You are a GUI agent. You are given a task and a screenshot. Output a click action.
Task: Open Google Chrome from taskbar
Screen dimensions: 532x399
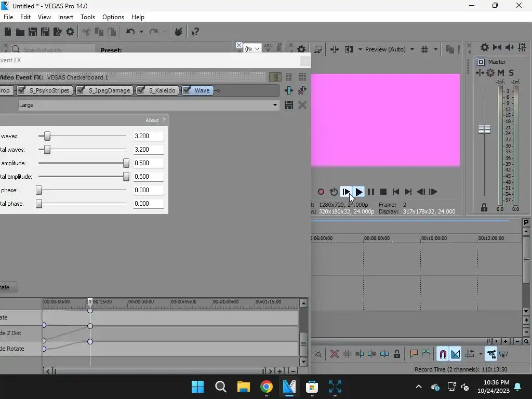[267, 387]
